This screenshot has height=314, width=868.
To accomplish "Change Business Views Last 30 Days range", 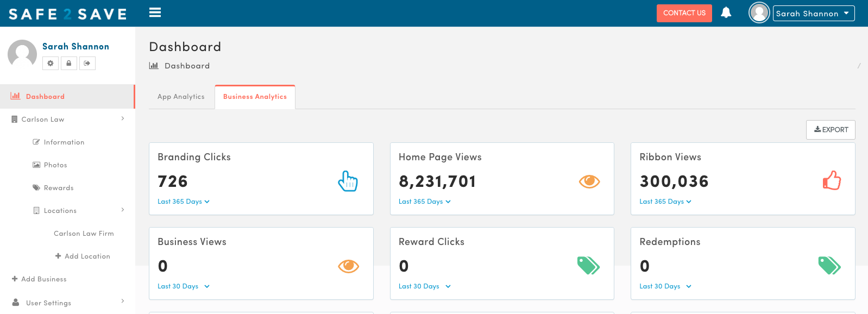I will 184,286.
